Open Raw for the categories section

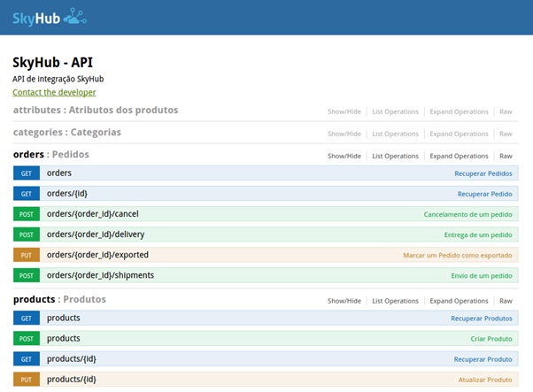point(506,134)
